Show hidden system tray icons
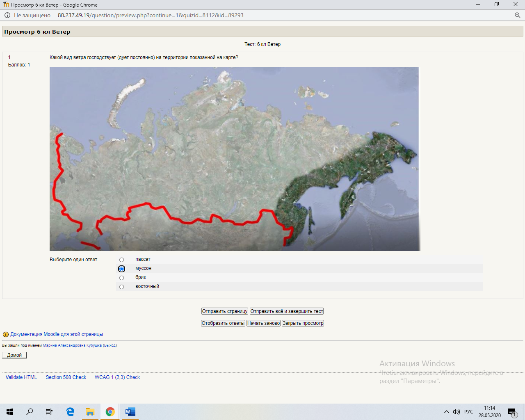This screenshot has height=420, width=525. [x=447, y=412]
